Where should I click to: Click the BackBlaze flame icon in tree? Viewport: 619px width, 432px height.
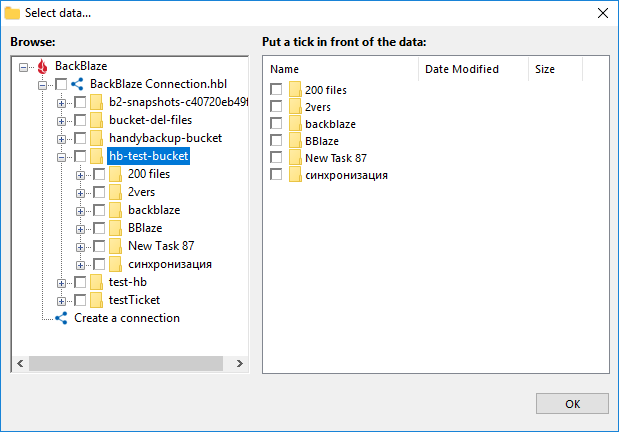coord(42,66)
